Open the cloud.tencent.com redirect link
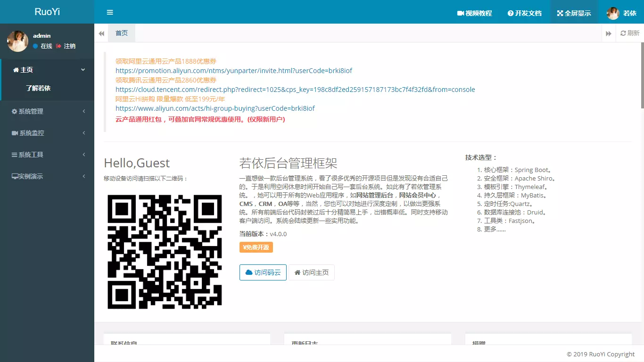 [295, 90]
